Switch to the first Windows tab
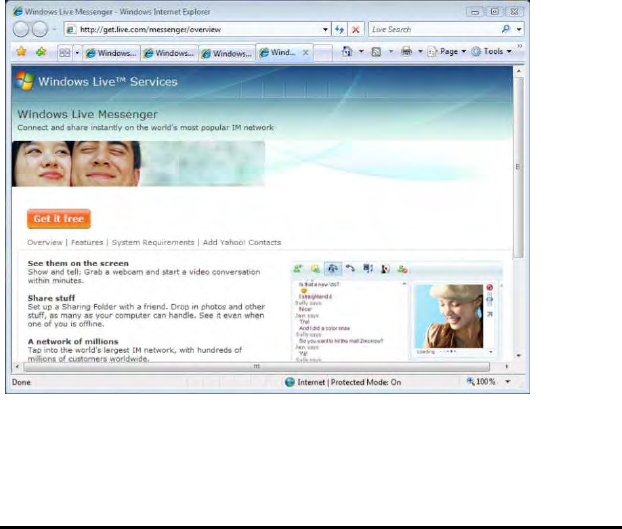 [111, 53]
